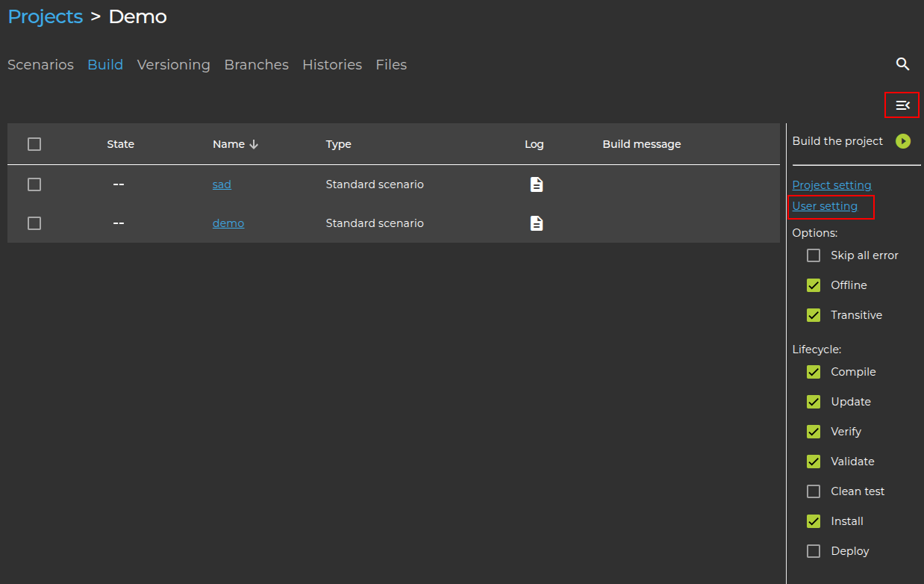
Task: Click the Build message column header
Action: pyautogui.click(x=642, y=144)
